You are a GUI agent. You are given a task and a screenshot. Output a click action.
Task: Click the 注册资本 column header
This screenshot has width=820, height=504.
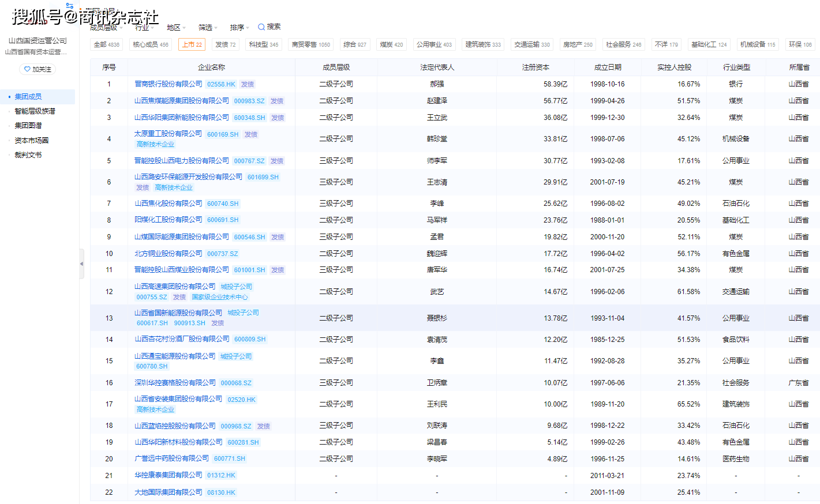536,67
